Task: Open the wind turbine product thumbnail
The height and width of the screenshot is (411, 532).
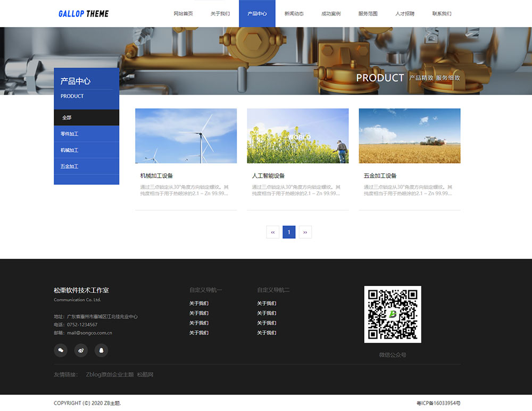Action: 186,136
